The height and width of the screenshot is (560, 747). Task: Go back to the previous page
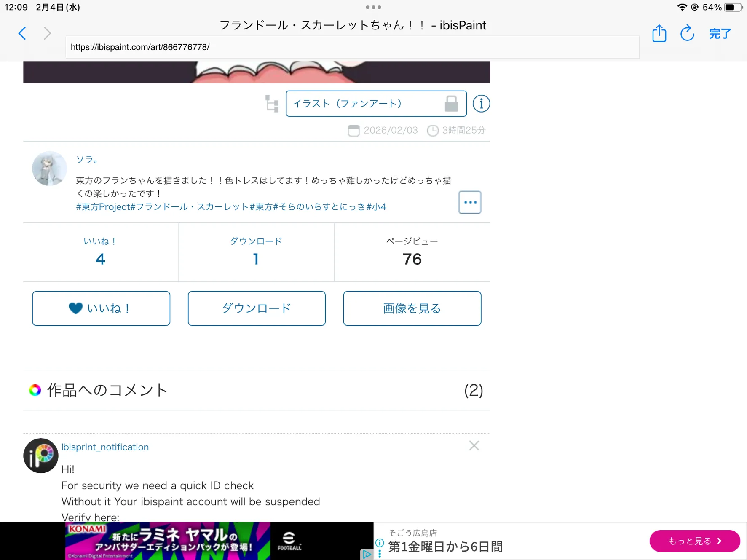click(22, 33)
